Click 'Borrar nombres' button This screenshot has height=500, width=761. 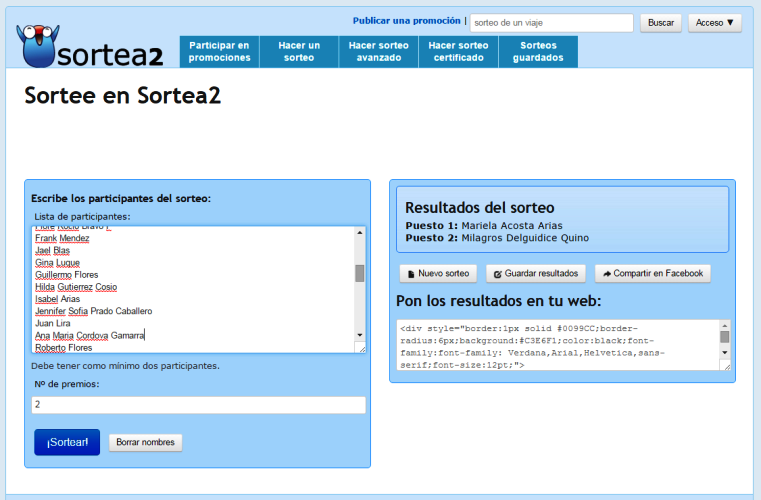tap(146, 442)
